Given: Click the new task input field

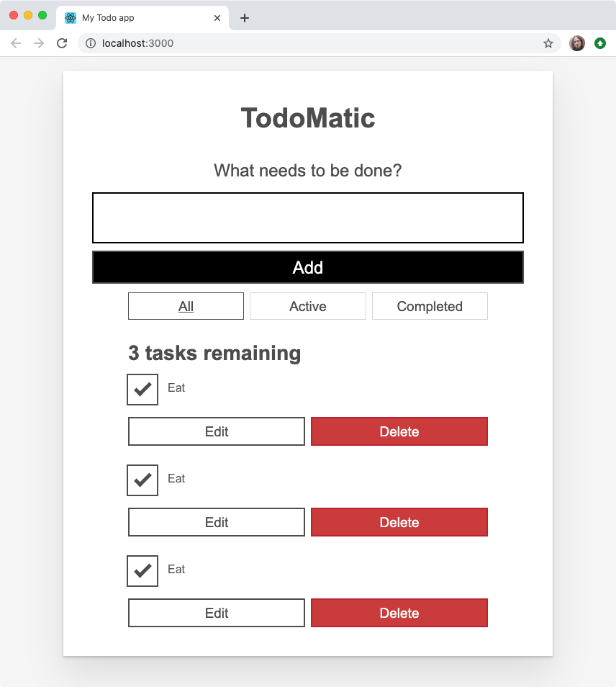Looking at the screenshot, I should pyautogui.click(x=307, y=217).
